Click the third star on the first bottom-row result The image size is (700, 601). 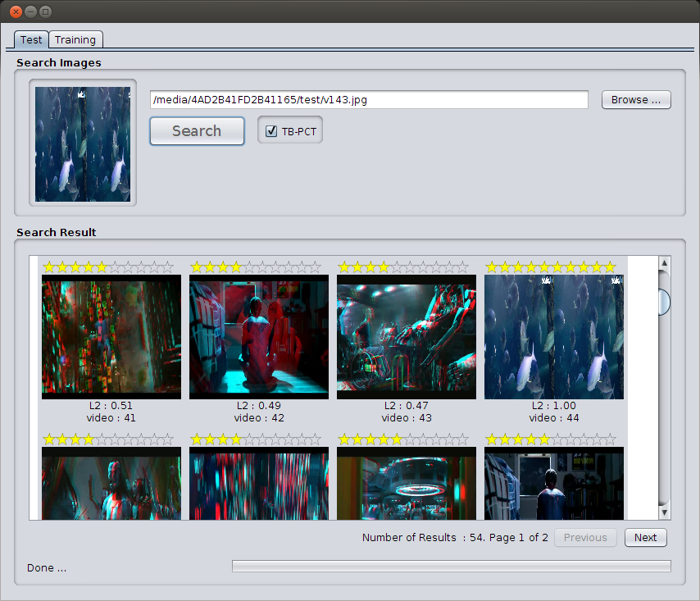pyautogui.click(x=75, y=439)
